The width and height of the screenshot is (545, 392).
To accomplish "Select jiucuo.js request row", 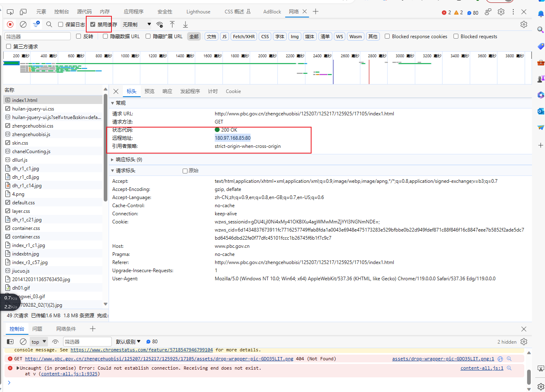I will click(53, 271).
